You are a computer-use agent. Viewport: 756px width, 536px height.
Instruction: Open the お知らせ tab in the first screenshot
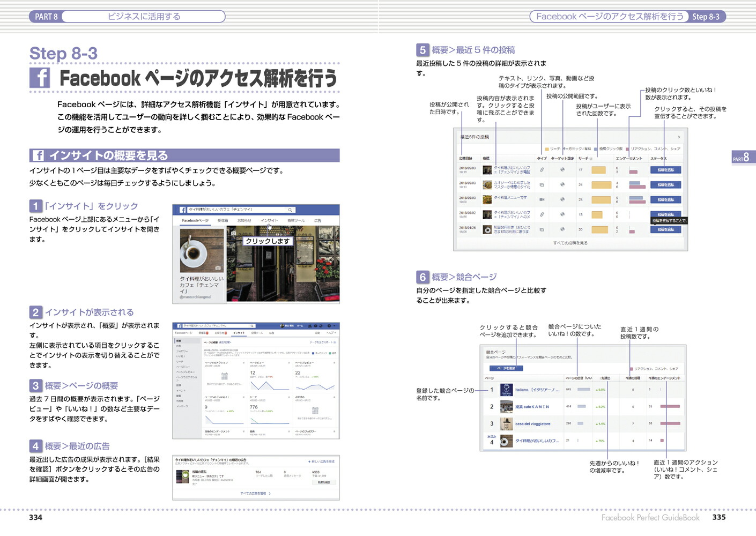click(244, 220)
